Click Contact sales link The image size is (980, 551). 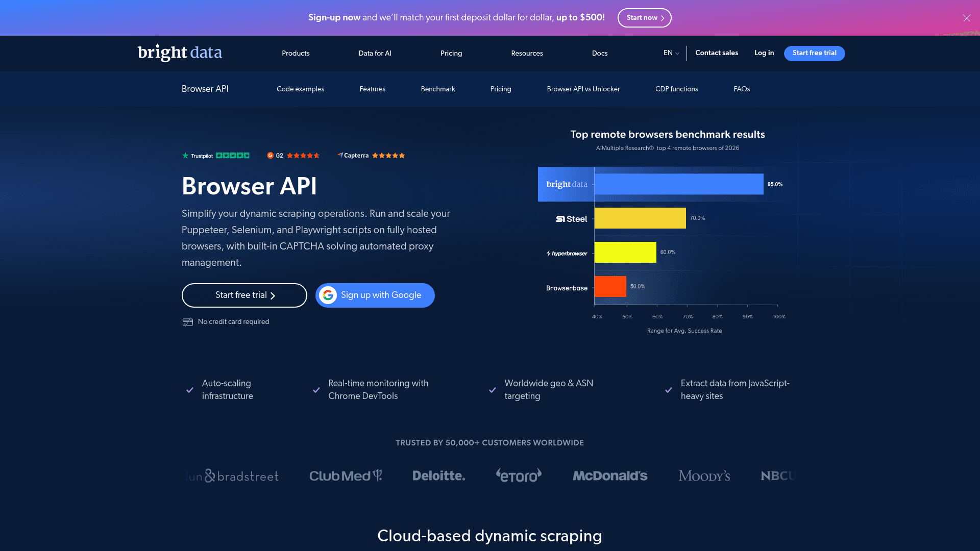click(717, 53)
